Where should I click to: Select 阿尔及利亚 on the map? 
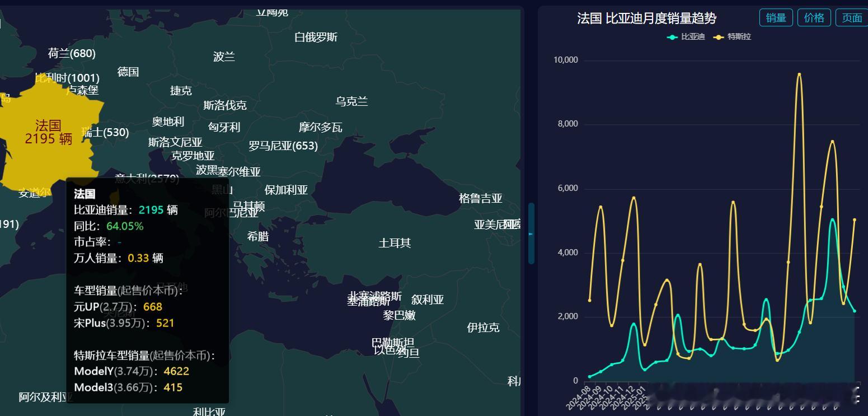pos(46,397)
